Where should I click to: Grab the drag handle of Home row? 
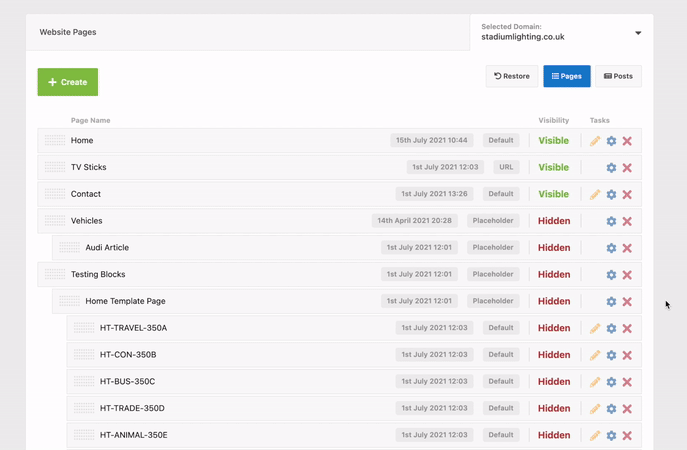[55, 140]
